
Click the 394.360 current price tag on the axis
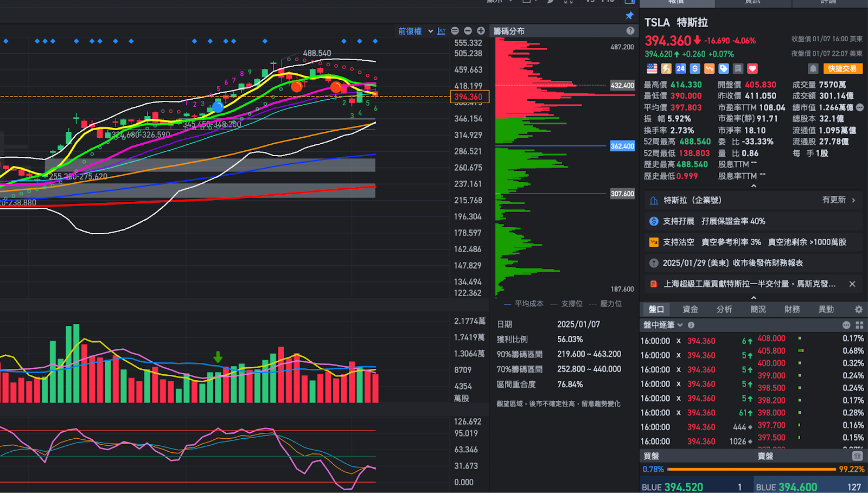470,97
